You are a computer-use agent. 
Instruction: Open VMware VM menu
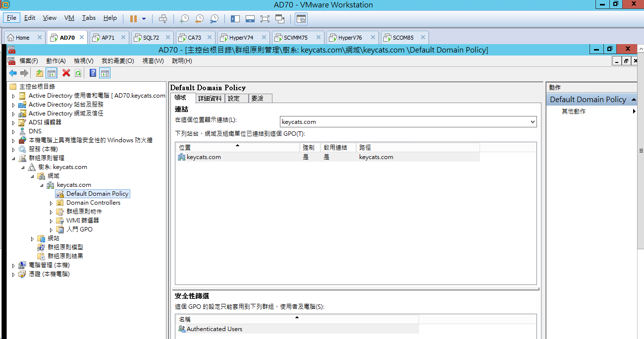pos(69,18)
